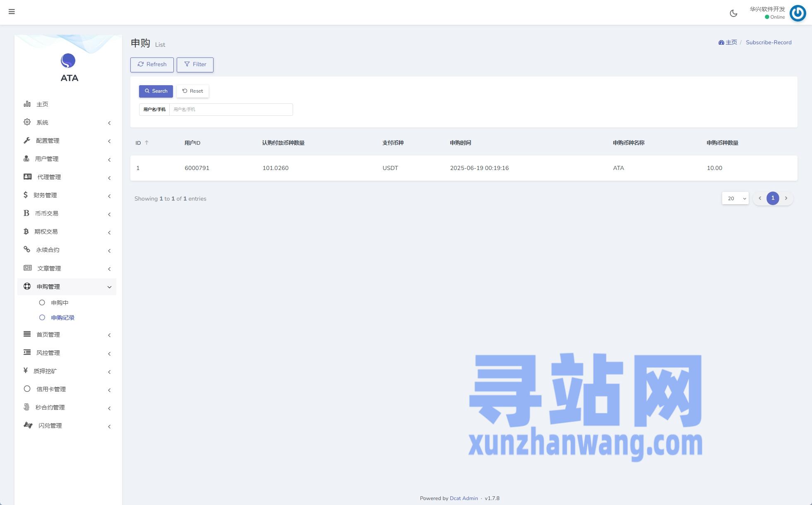
Task: Expand the 闪兑管理 menu chevron
Action: [109, 426]
